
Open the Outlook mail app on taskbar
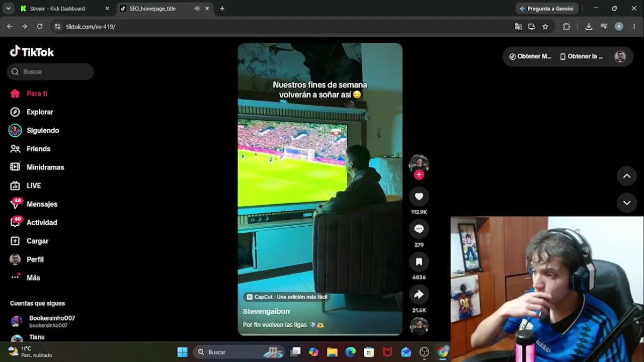click(x=406, y=352)
